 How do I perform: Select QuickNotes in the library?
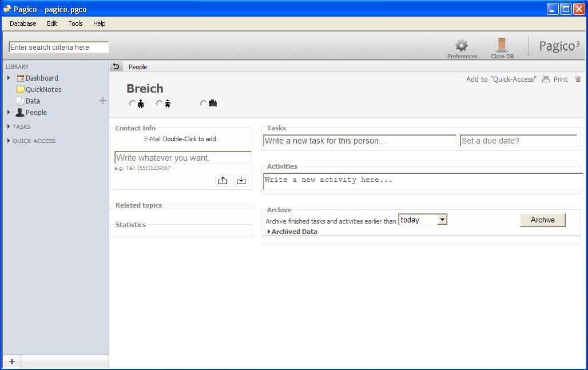(x=43, y=90)
